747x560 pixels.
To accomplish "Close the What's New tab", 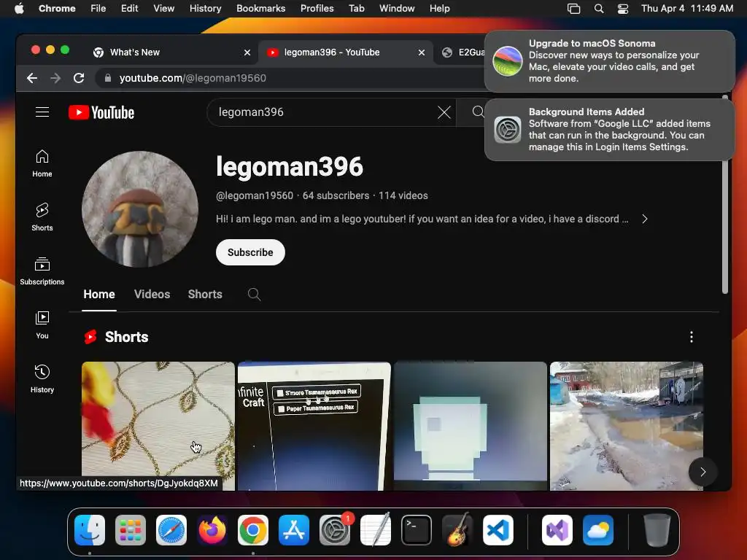I will coord(247,52).
